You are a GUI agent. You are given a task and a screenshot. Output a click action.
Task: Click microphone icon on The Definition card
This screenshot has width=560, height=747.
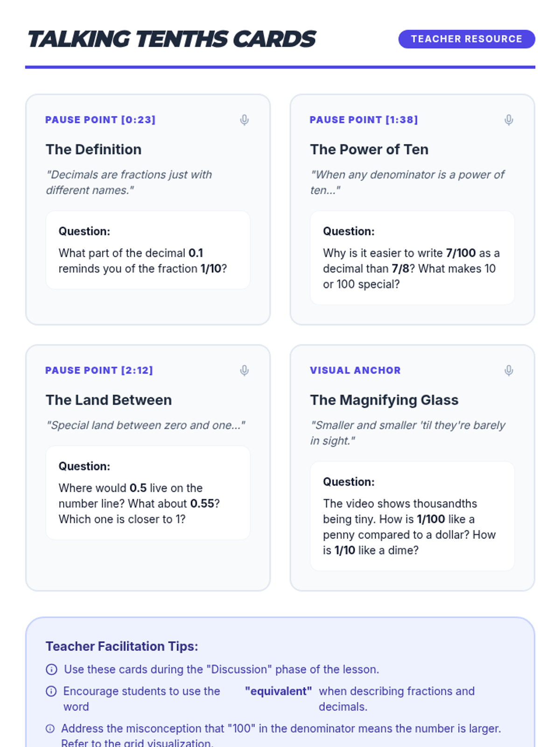coord(244,120)
